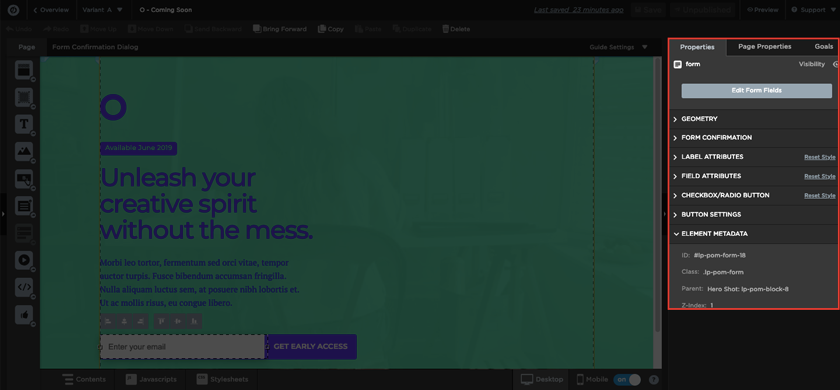Screen dimensions: 840x390
Task: Click the help question mark icon
Action: 654,380
